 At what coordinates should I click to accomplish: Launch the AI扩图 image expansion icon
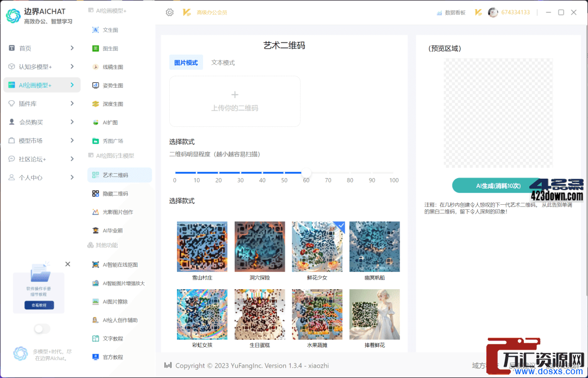[95, 122]
